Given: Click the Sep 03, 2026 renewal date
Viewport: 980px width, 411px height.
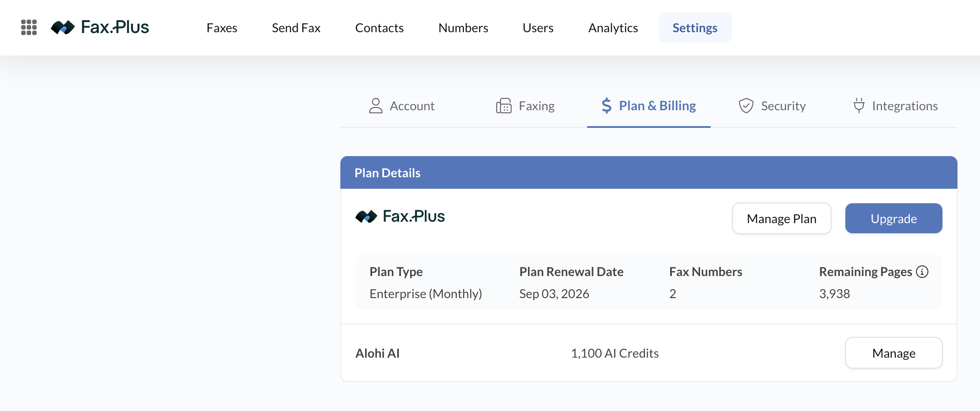Looking at the screenshot, I should pyautogui.click(x=554, y=294).
